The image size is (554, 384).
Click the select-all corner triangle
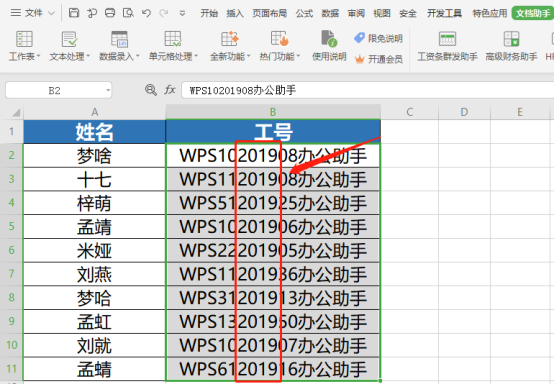tap(16, 113)
